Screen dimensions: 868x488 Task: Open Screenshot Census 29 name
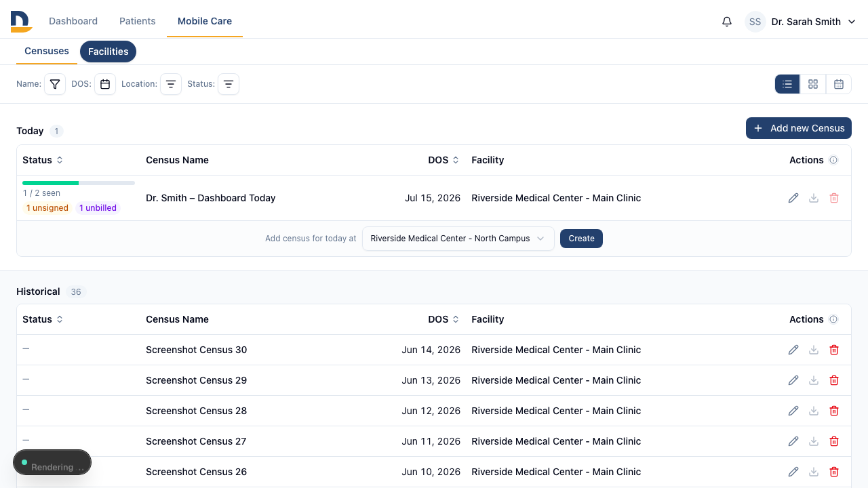197,380
